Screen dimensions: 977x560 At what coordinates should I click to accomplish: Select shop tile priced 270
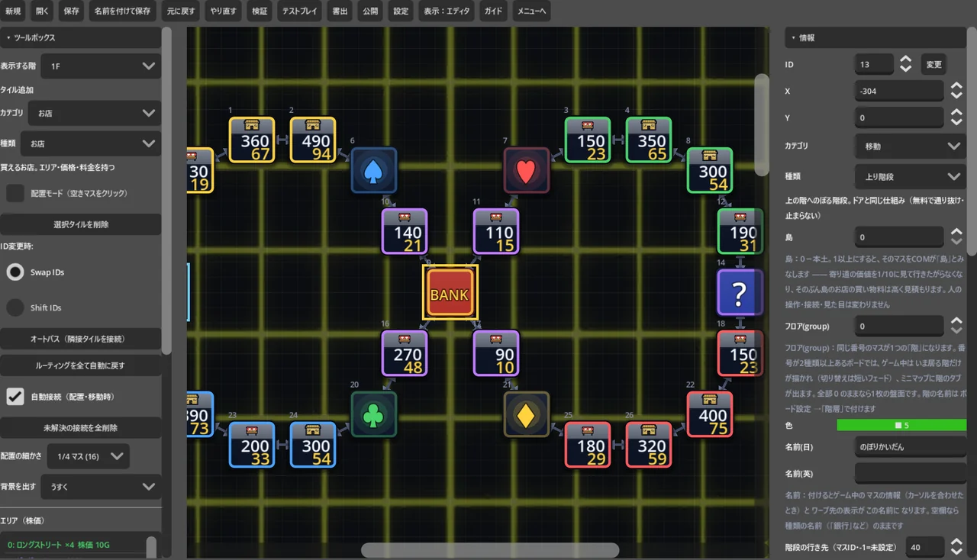pos(405,353)
